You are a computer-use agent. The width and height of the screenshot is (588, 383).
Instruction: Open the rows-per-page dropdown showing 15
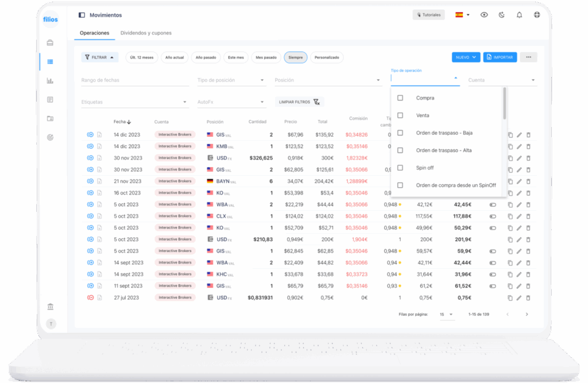click(x=446, y=315)
